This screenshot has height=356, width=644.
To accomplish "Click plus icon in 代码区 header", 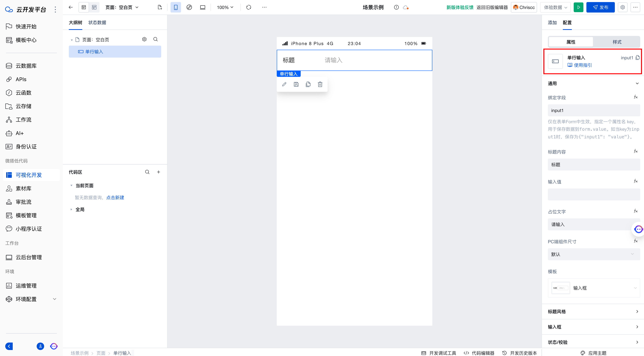I will tap(159, 172).
